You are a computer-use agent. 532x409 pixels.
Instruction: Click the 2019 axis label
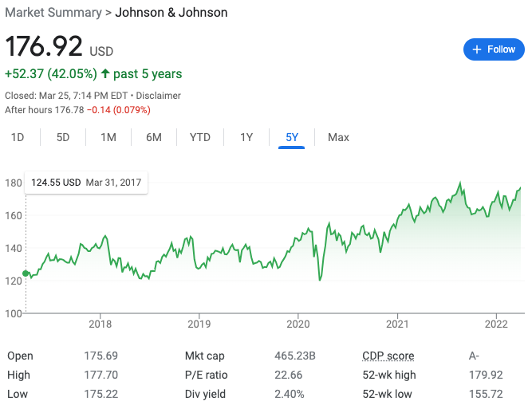click(x=199, y=324)
